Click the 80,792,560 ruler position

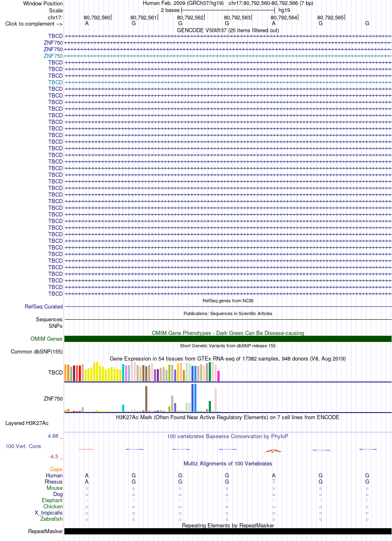97,18
